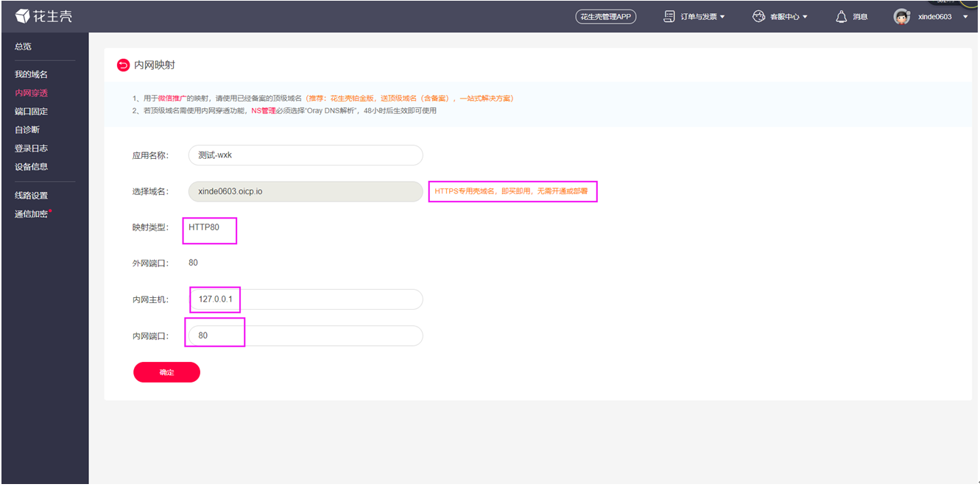Click the 花生壳铂金版 recommendation link
The image size is (980, 487).
pyautogui.click(x=352, y=98)
